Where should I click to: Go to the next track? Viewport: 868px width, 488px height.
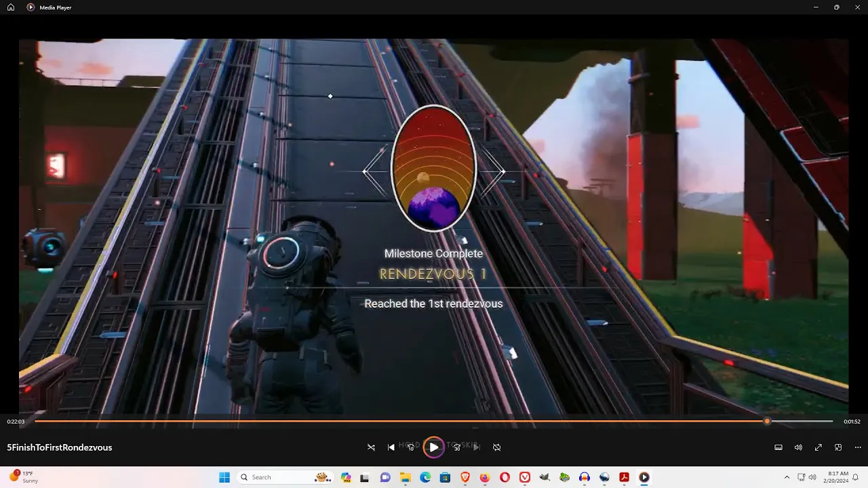pyautogui.click(x=477, y=447)
